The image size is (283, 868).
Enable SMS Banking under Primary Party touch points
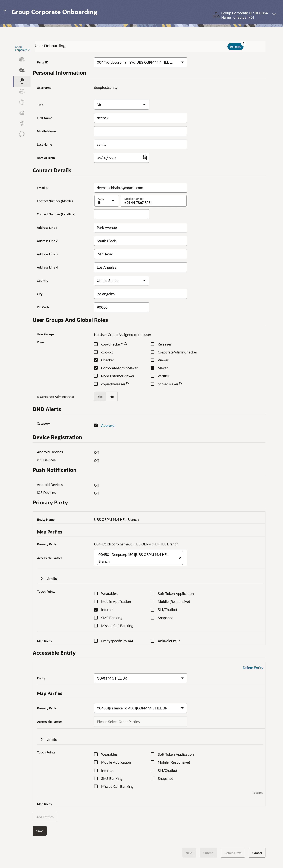click(96, 618)
